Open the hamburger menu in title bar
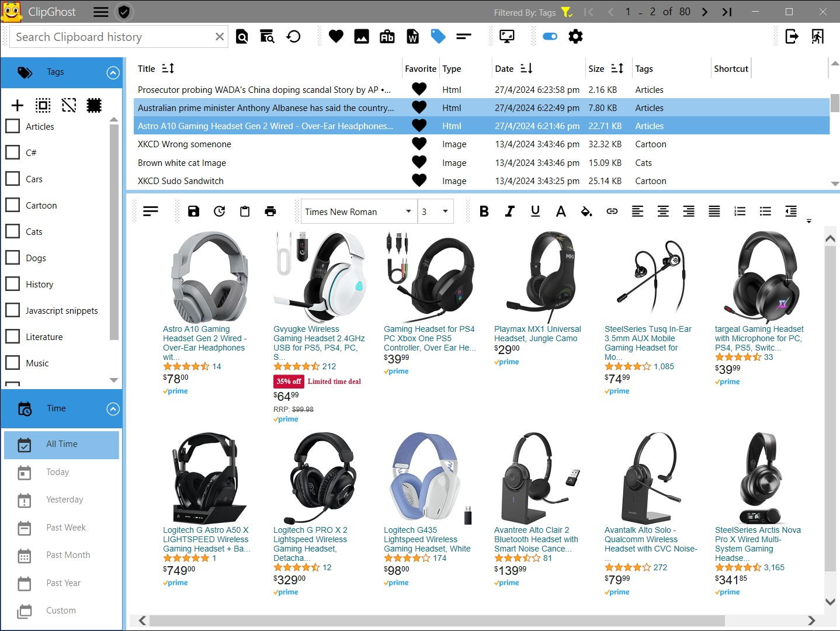 [101, 12]
